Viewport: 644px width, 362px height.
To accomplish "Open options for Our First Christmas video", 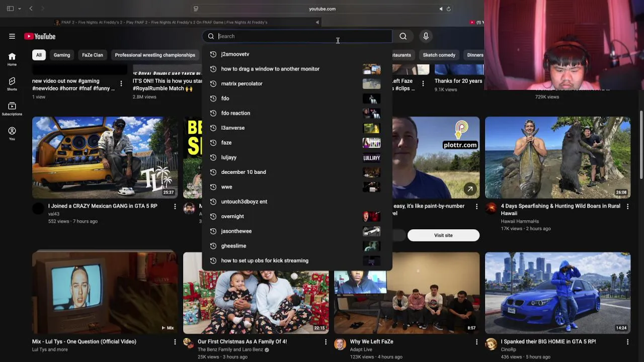I will [x=326, y=342].
